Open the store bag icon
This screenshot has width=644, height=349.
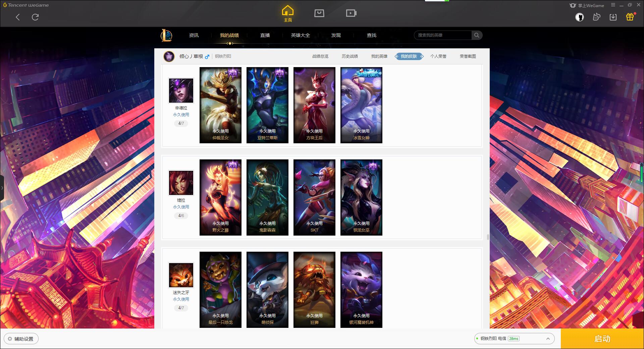tap(319, 13)
